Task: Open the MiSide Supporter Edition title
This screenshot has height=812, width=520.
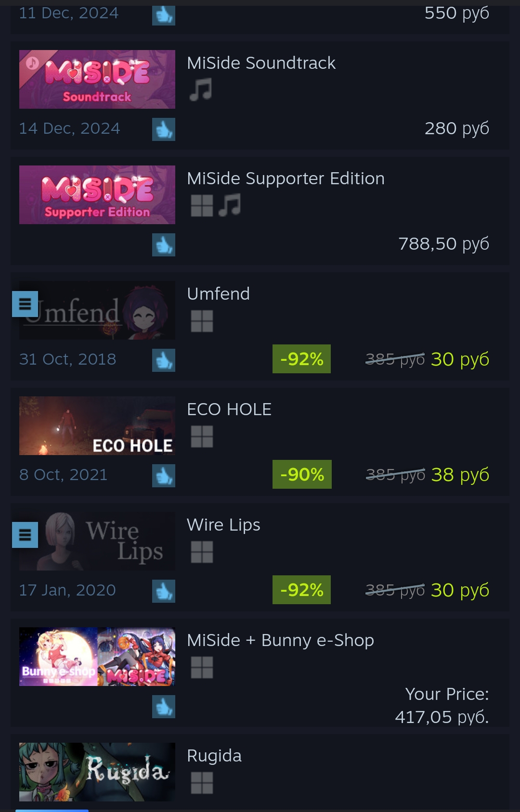Action: [286, 178]
